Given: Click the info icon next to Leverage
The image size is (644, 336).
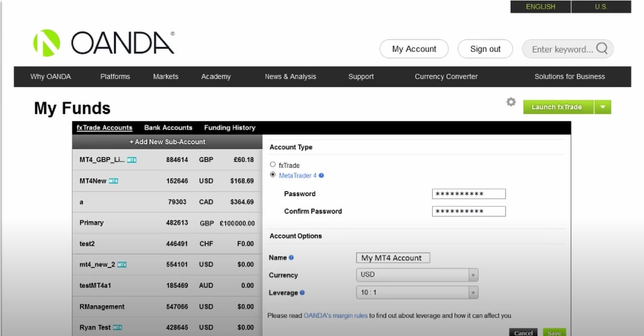Looking at the screenshot, I should (x=303, y=292).
